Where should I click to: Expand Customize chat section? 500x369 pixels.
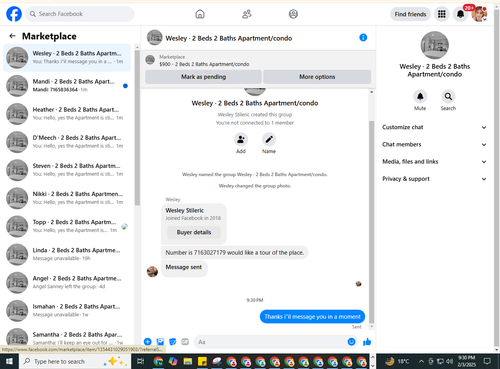pos(434,127)
